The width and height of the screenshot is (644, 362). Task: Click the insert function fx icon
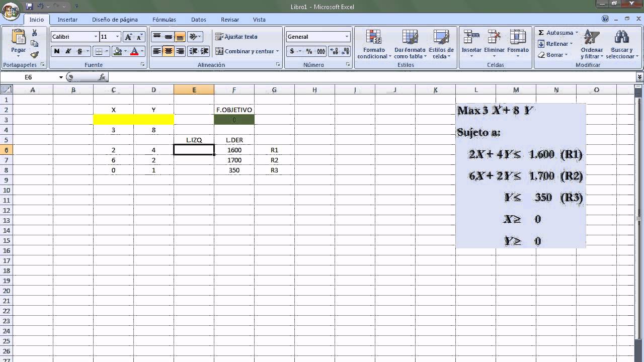(x=102, y=77)
